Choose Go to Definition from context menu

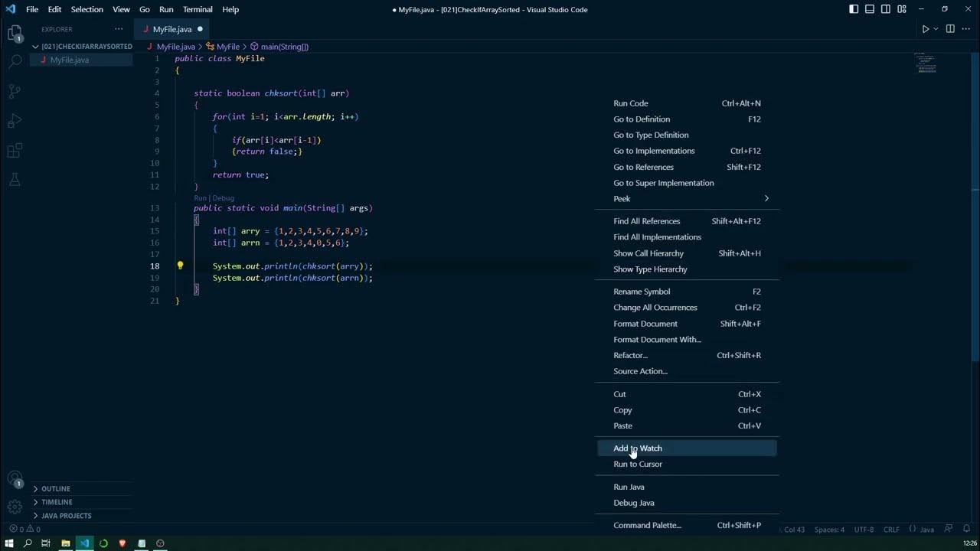point(688,119)
